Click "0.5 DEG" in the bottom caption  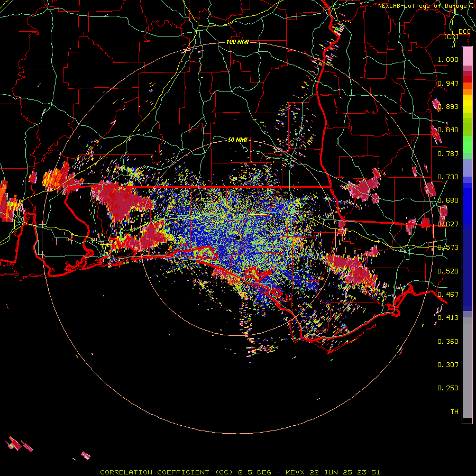coord(254,472)
